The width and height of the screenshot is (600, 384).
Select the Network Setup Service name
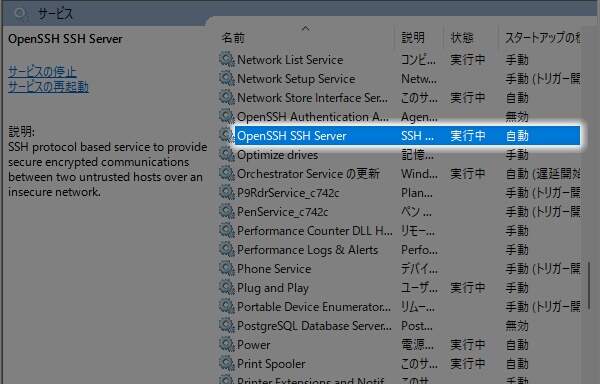pos(296,79)
